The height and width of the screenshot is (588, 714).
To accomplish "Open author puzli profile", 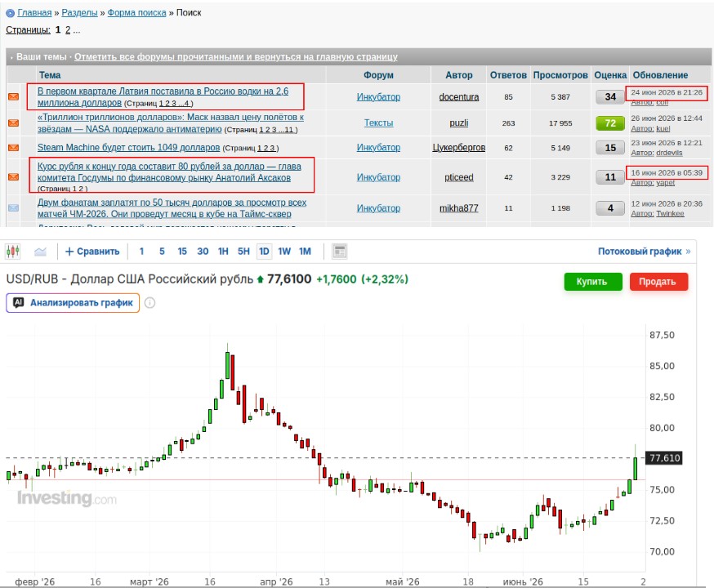I will [459, 122].
